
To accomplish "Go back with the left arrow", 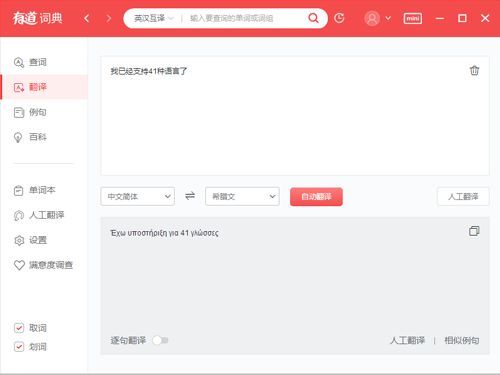I will pos(87,18).
